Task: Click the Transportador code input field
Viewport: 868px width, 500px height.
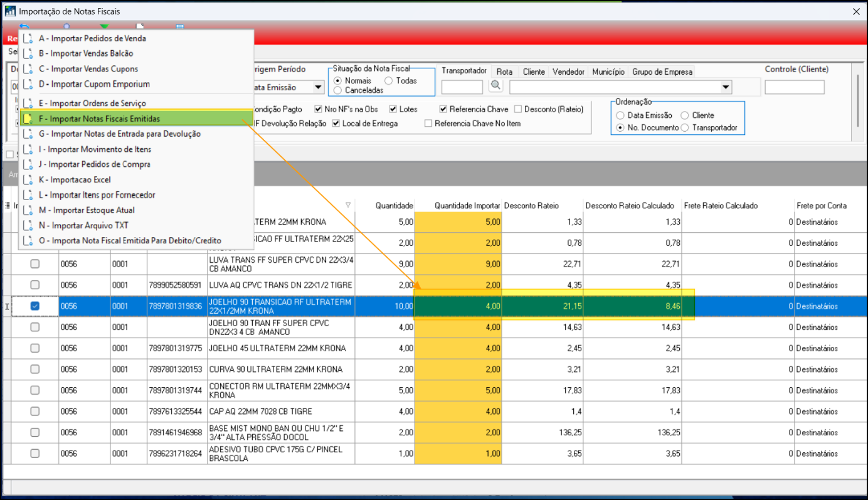Action: [462, 87]
